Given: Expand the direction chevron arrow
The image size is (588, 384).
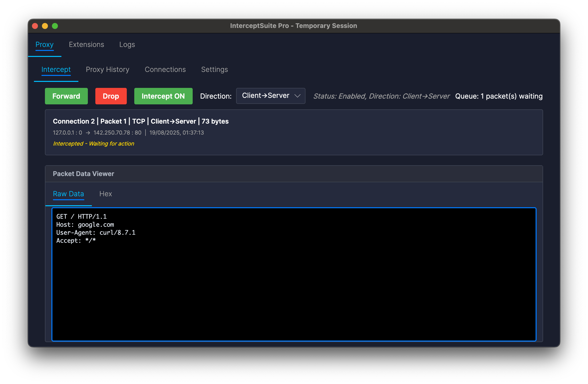Looking at the screenshot, I should (297, 96).
